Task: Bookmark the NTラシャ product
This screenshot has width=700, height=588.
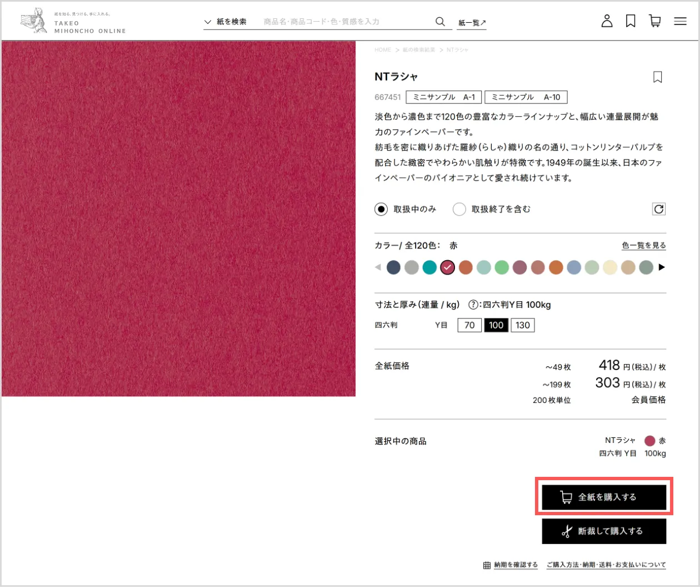Action: coord(657,77)
